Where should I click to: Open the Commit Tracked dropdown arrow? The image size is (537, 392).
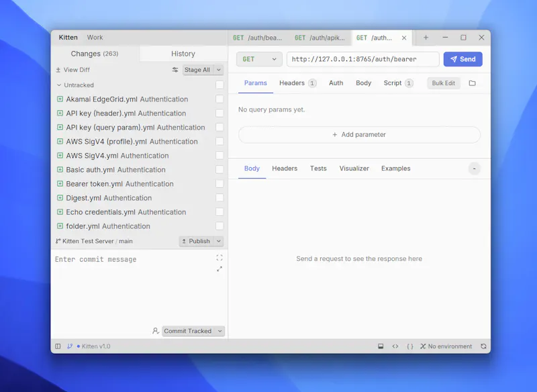click(x=220, y=331)
